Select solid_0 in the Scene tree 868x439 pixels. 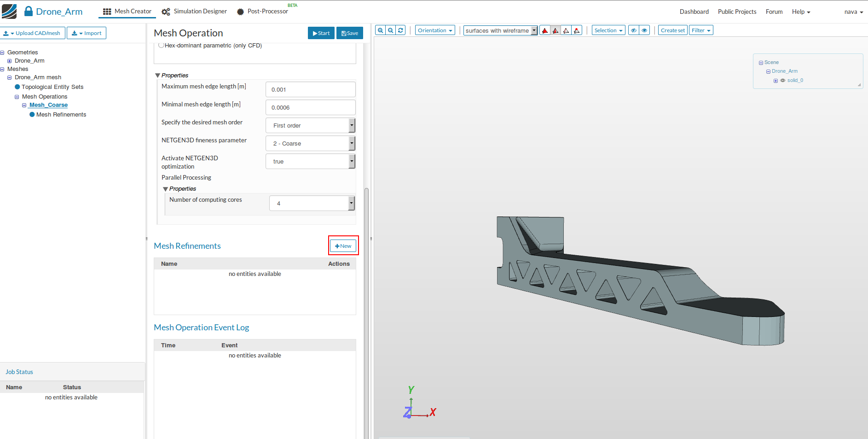(795, 80)
